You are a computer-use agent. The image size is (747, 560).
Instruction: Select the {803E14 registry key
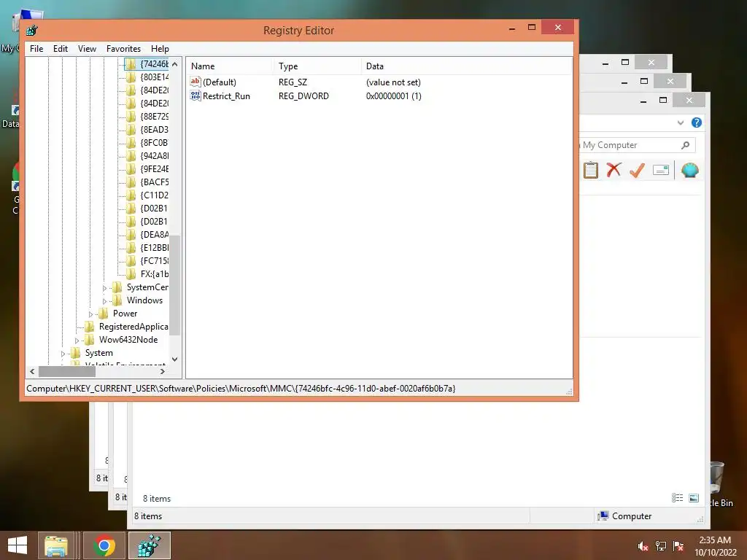[x=155, y=77]
